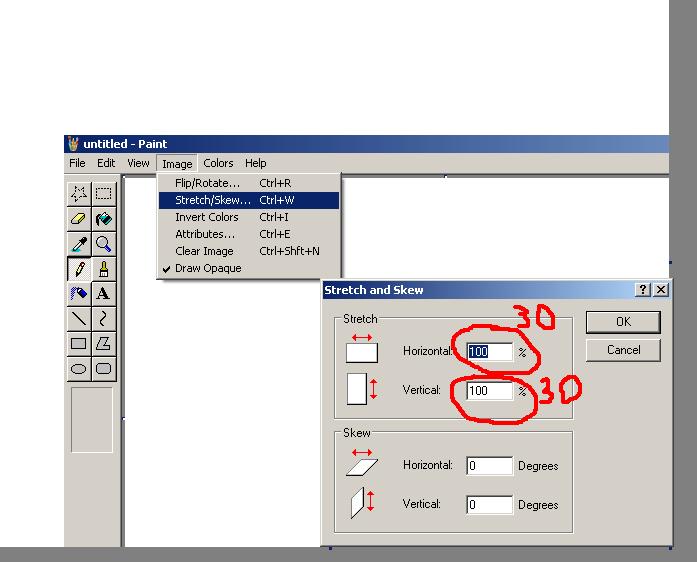The height and width of the screenshot is (562, 697).
Task: Pick the Fill With Color bucket tool
Action: tap(104, 218)
